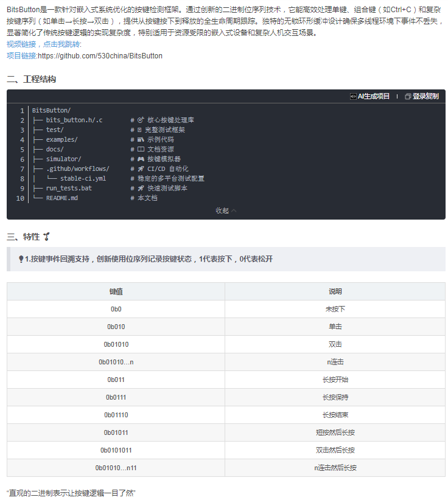Click the quote 直观的二进制表示让按键逻辑一目了然

click(71, 493)
